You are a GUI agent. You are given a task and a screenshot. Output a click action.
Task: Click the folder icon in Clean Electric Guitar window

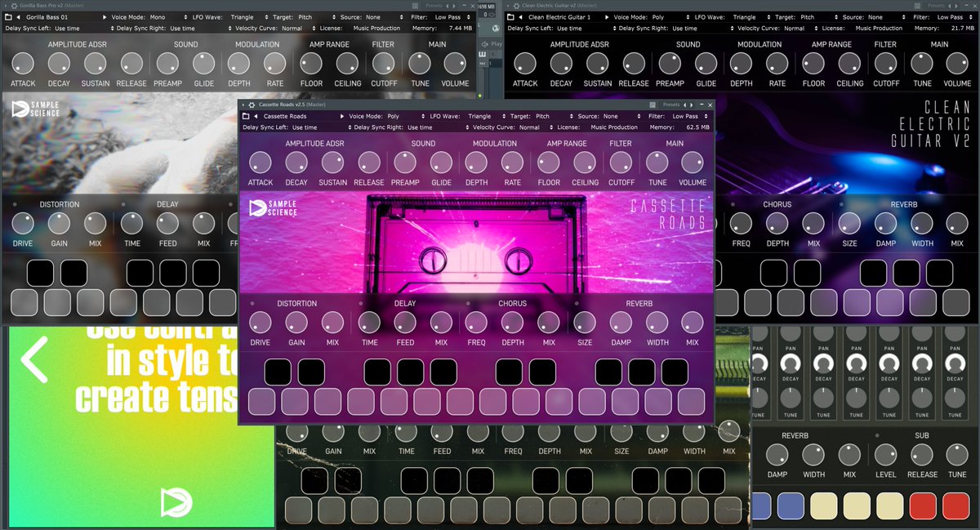pos(510,17)
